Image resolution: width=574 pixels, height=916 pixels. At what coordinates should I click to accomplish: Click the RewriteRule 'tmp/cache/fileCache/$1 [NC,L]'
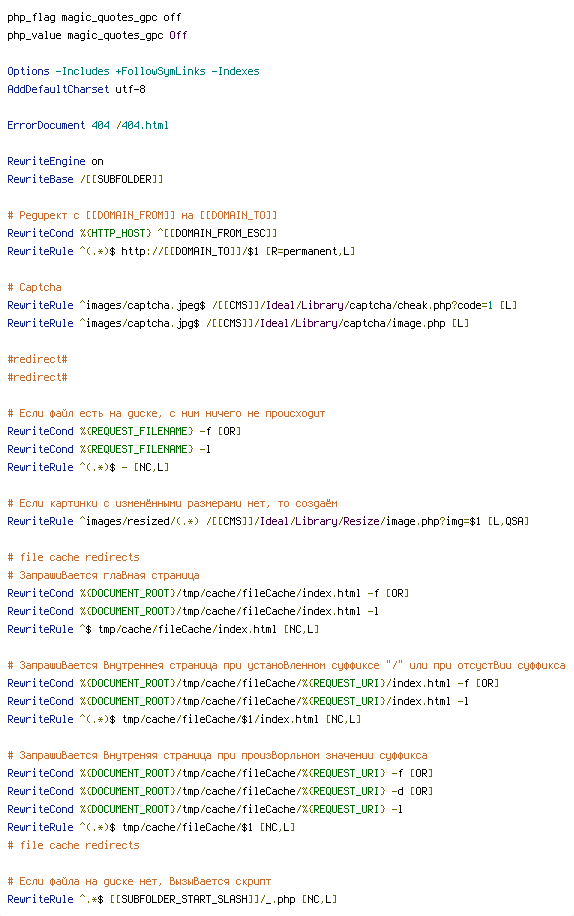[x=151, y=827]
